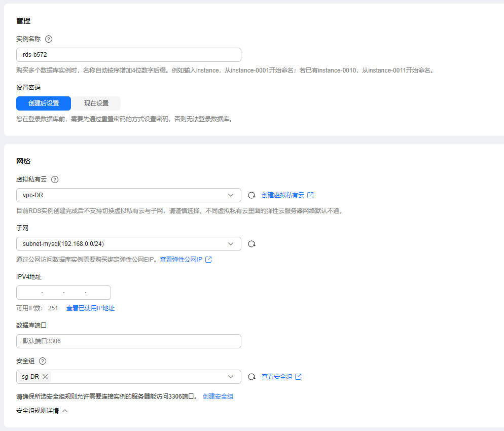504x431 pixels.
Task: Refresh the 子网 subnet list
Action: pos(251,244)
